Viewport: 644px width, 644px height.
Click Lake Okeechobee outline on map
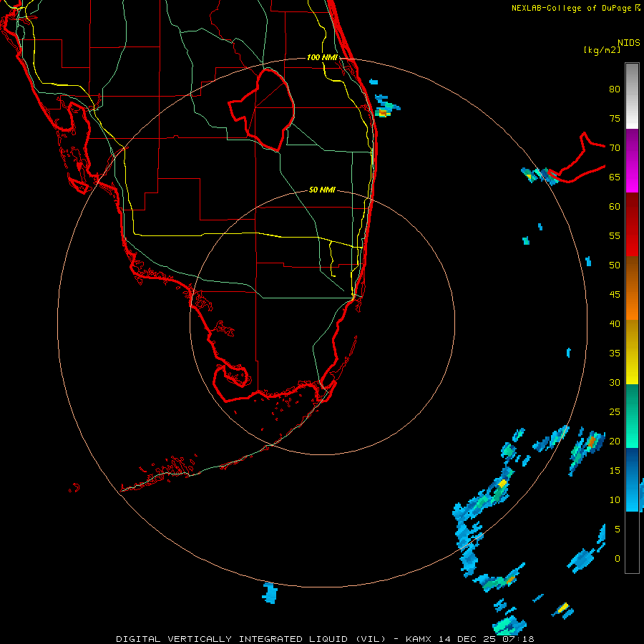tap(262, 109)
